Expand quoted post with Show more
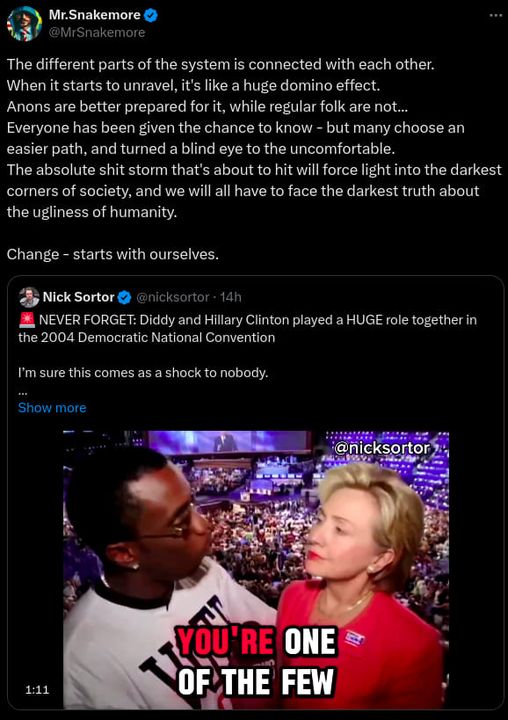 pyautogui.click(x=52, y=408)
